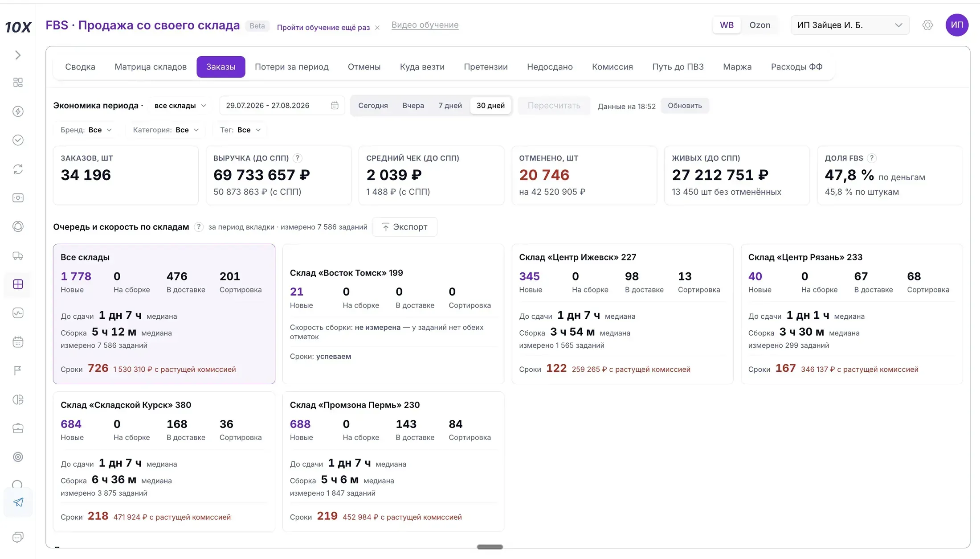Open the Расходы ФФ tab

pos(796,67)
